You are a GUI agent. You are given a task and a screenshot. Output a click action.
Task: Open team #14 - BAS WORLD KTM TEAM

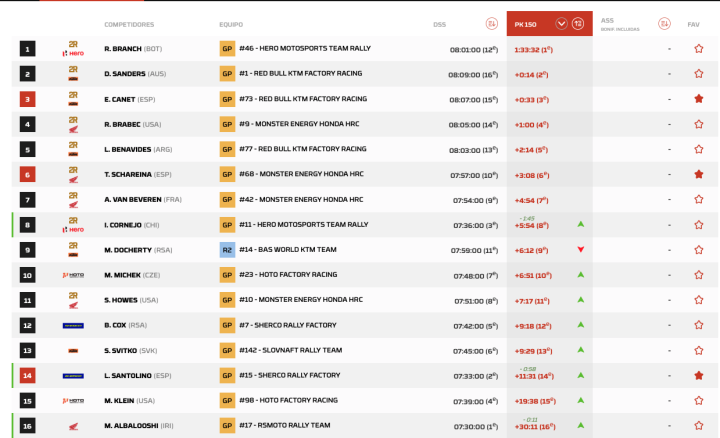[x=288, y=249]
